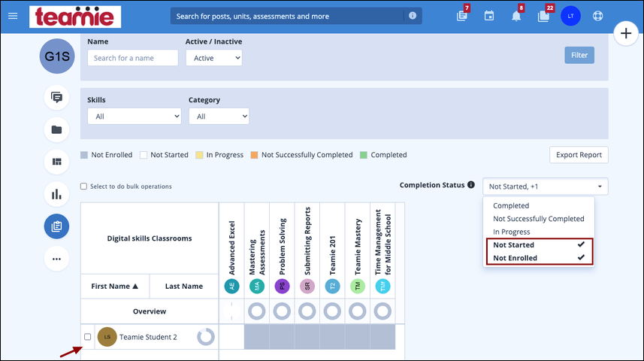This screenshot has height=361, width=644.
Task: Open Active / Inactive dropdown
Action: click(x=214, y=58)
